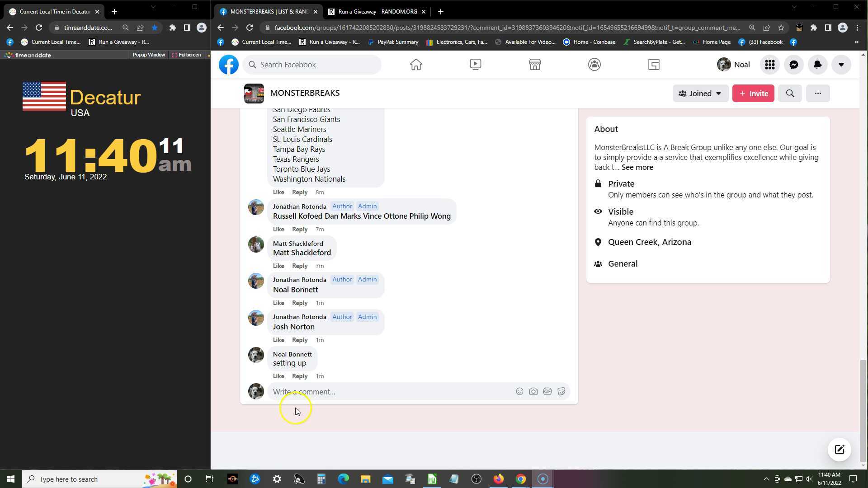
Task: Open group more options ellipsis
Action: click(817, 94)
